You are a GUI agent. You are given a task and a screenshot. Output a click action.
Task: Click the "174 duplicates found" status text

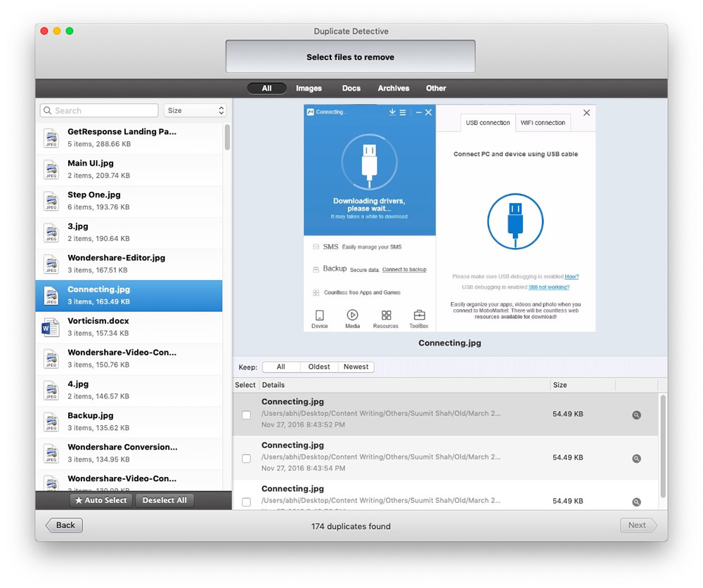click(x=351, y=526)
